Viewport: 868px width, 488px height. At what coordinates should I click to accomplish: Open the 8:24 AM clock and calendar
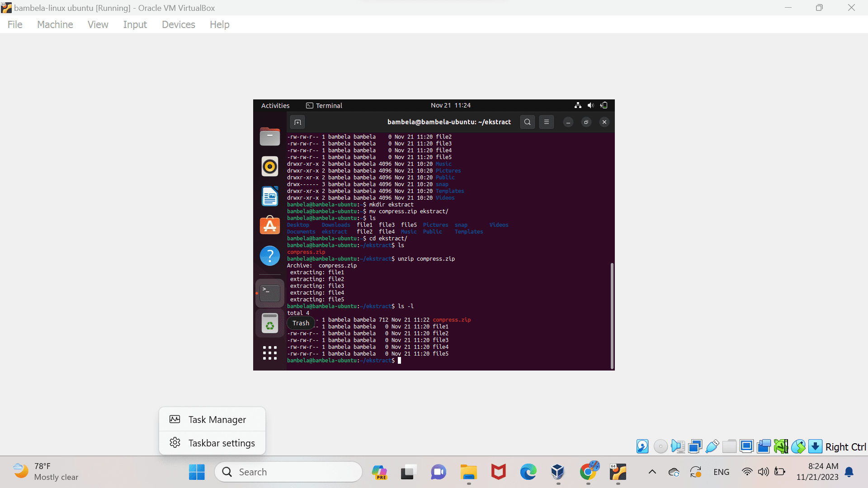817,472
